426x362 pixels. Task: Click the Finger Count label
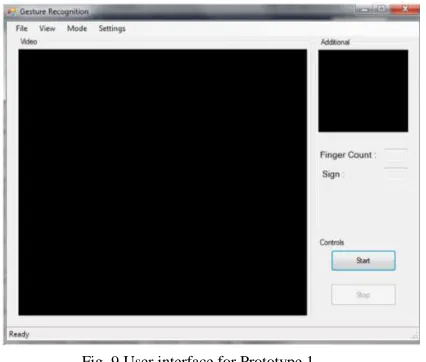click(x=348, y=155)
